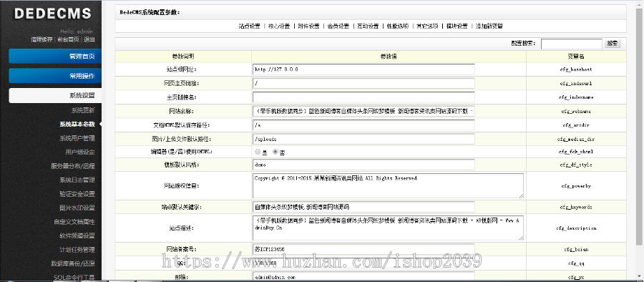Open the 模块设置 settings tab
The height and width of the screenshot is (282, 644).
tap(457, 26)
